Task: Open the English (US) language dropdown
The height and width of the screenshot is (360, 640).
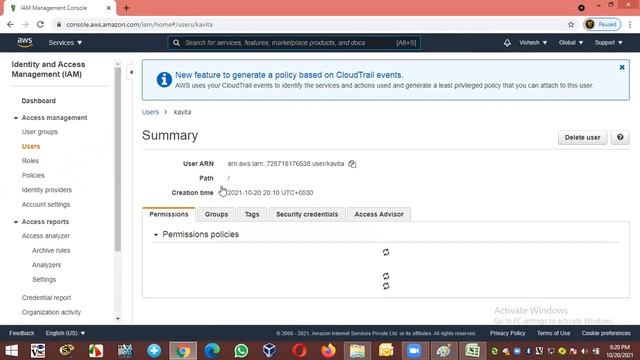Action: (x=65, y=333)
